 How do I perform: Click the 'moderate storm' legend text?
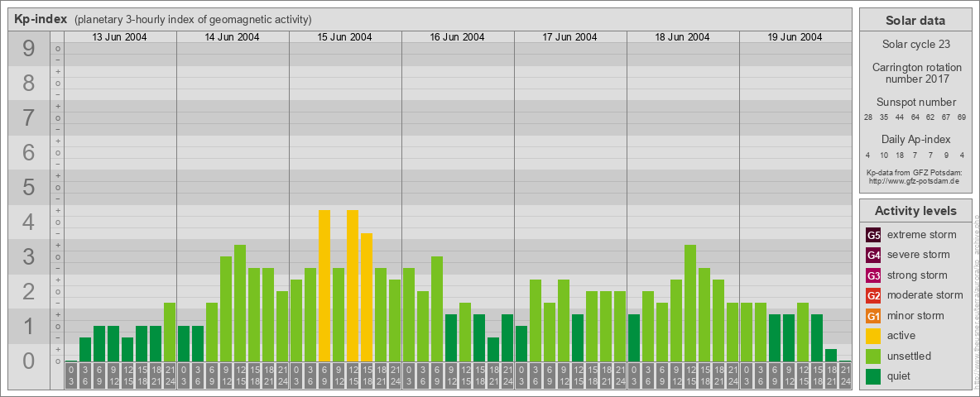click(925, 294)
